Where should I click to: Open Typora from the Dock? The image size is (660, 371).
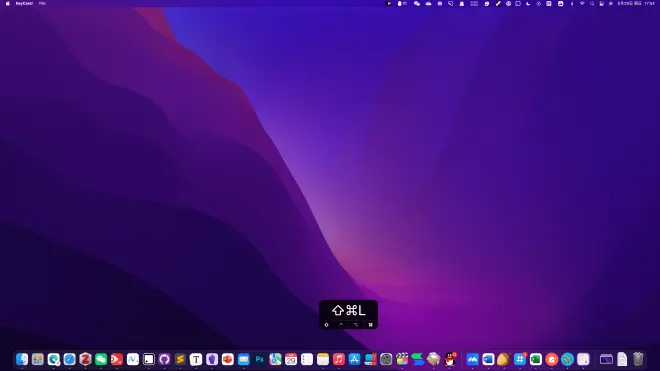point(196,359)
